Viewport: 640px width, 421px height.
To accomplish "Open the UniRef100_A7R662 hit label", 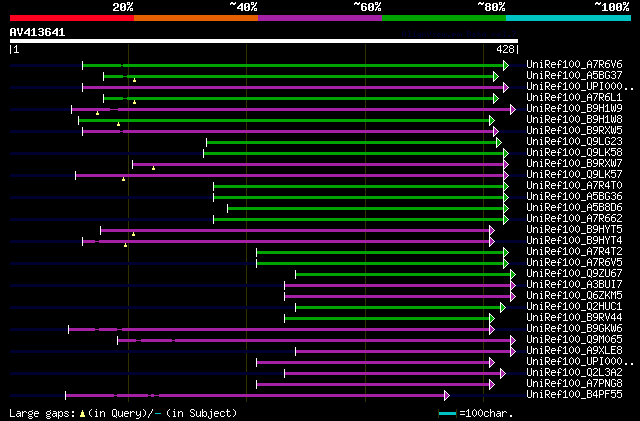I will tap(574, 219).
